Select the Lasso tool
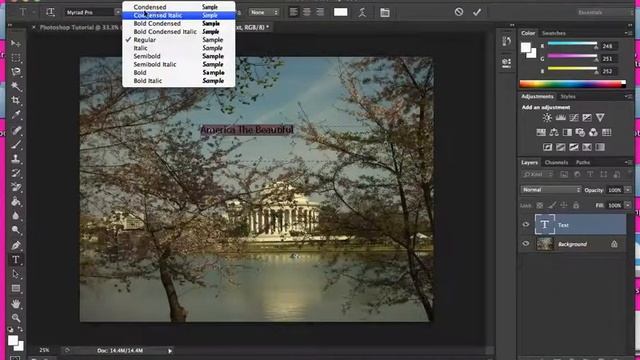640x360 pixels. pos(16,72)
